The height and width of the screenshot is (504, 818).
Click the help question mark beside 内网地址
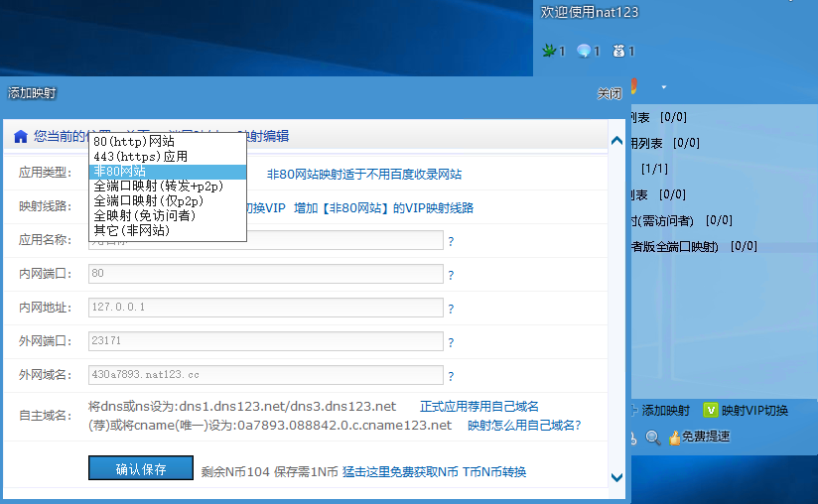point(451,309)
